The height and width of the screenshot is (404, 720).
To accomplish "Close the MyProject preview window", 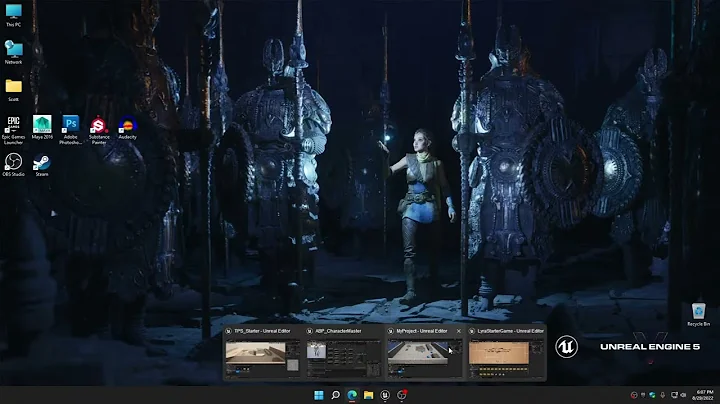I will tap(458, 331).
